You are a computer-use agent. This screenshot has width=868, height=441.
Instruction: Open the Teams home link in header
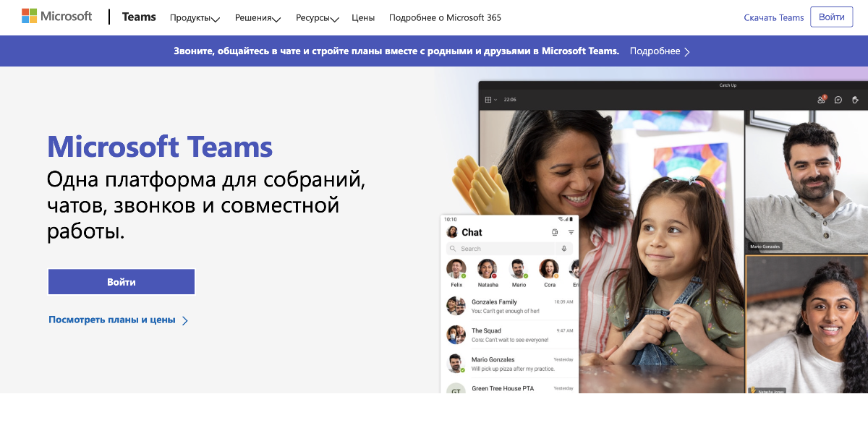(x=139, y=17)
